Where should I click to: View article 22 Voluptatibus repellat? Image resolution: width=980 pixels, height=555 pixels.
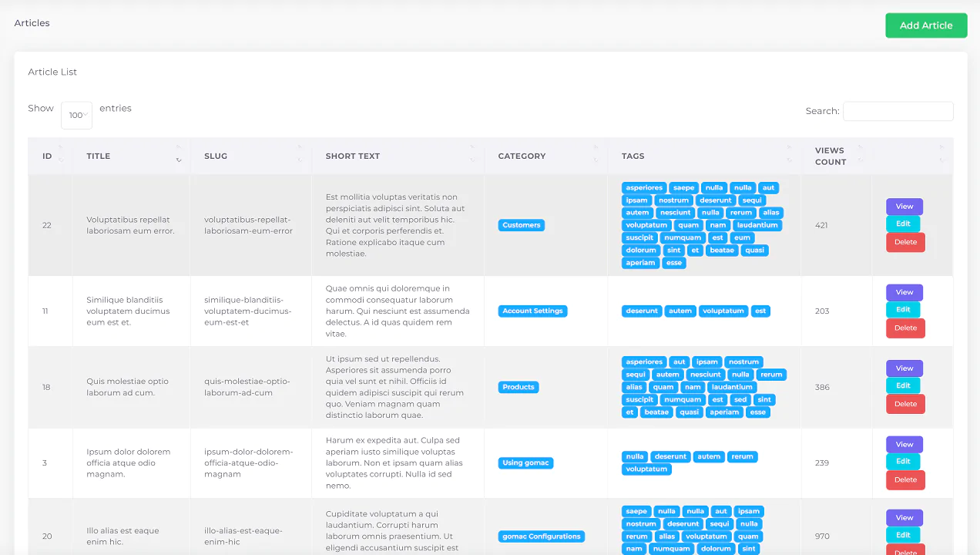(x=904, y=207)
